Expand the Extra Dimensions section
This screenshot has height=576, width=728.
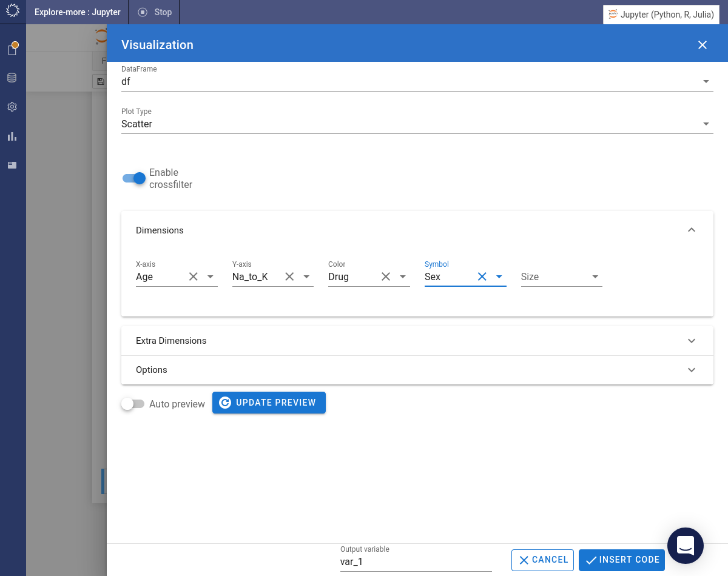pos(417,341)
